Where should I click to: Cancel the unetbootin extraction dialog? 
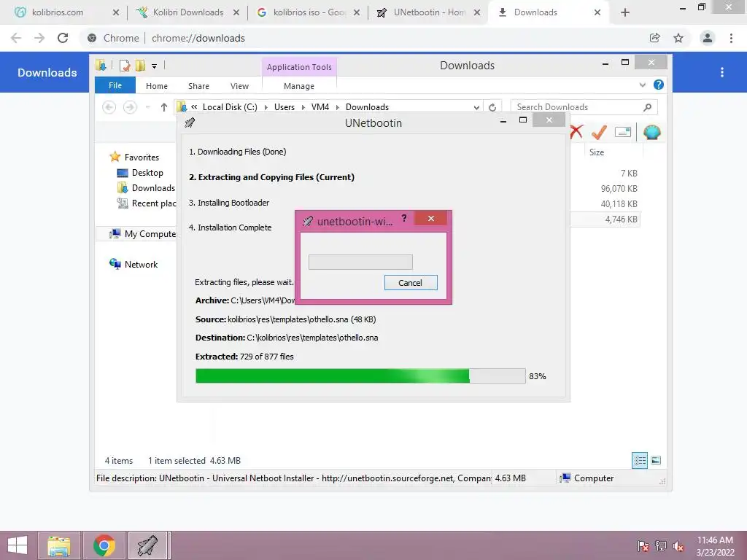(411, 282)
